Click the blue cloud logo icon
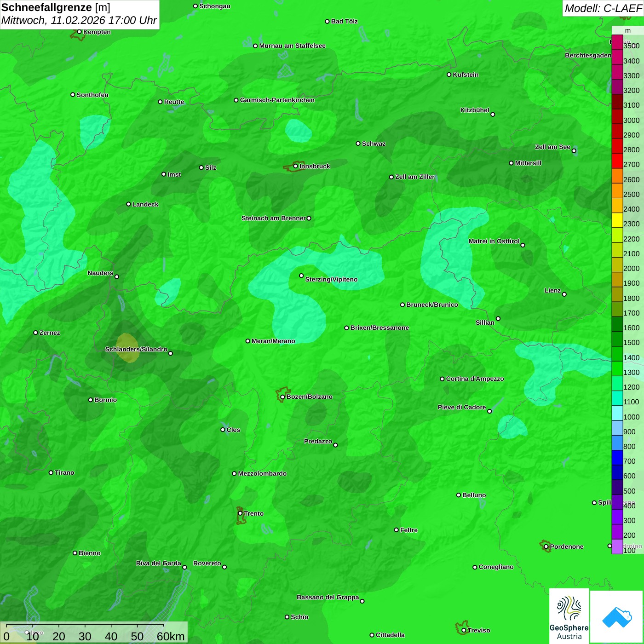Image resolution: width=644 pixels, height=644 pixels. click(x=617, y=617)
